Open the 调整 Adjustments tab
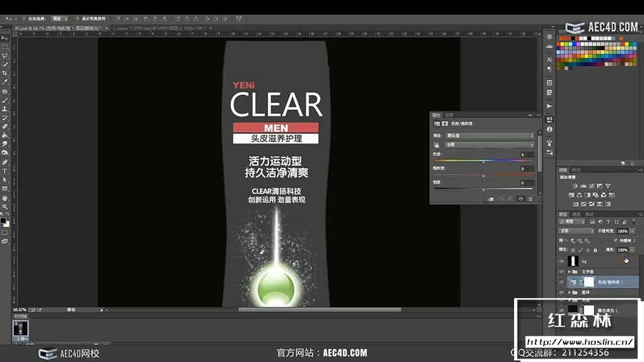Image resolution: width=644 pixels, height=362 pixels. pos(563,170)
